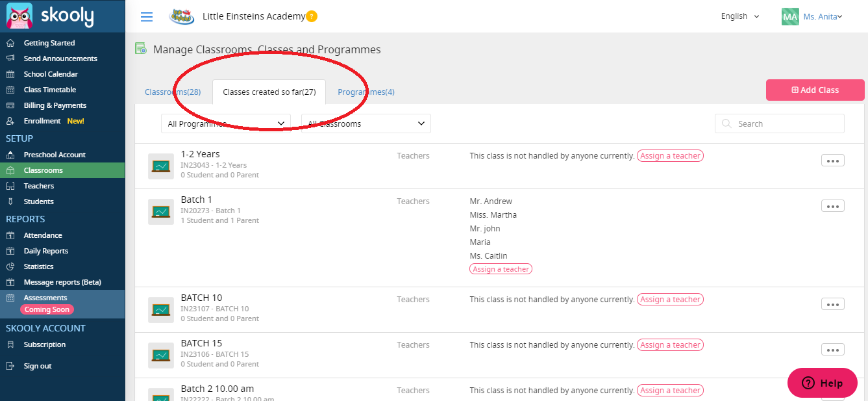The height and width of the screenshot is (401, 868).
Task: Click the Add Class button
Action: [815, 90]
